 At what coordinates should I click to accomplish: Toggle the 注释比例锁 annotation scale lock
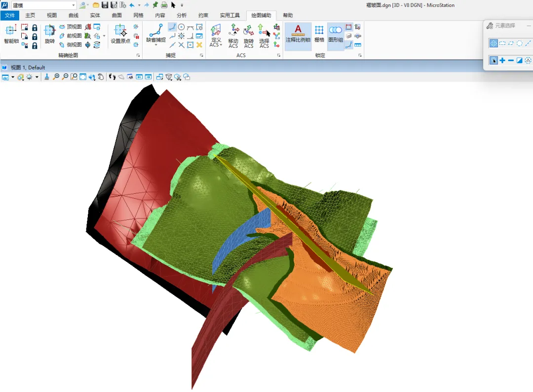(x=298, y=35)
